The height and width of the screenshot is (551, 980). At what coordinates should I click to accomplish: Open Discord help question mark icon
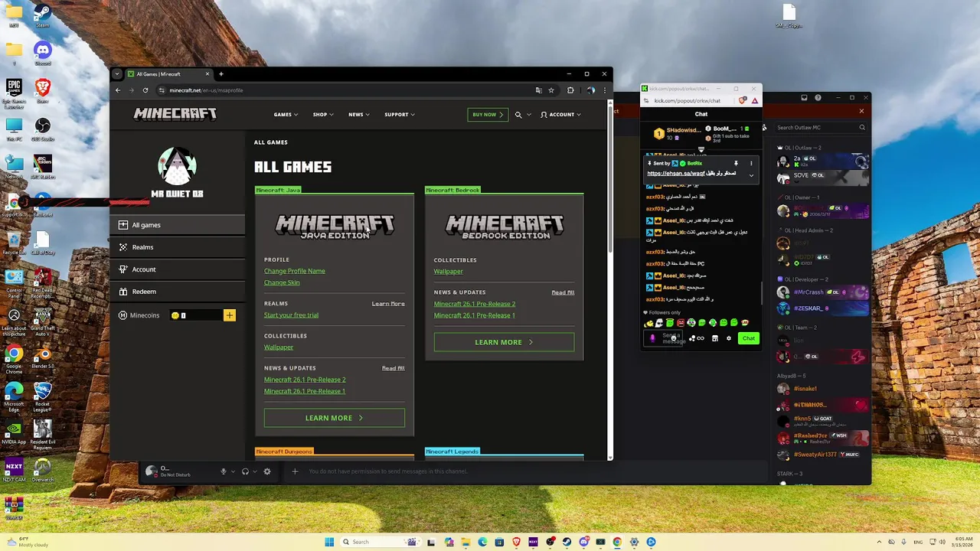coord(818,98)
